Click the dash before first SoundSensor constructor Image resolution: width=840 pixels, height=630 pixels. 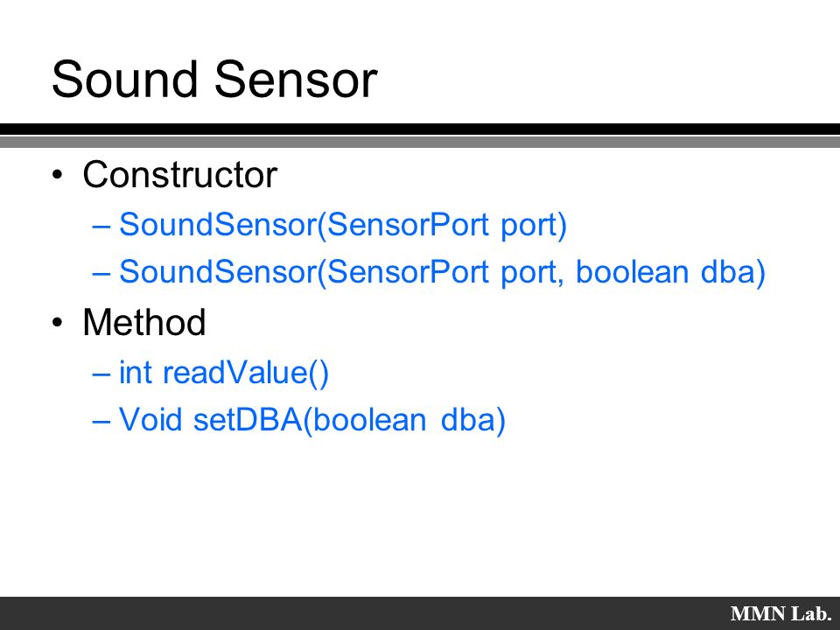(x=101, y=226)
